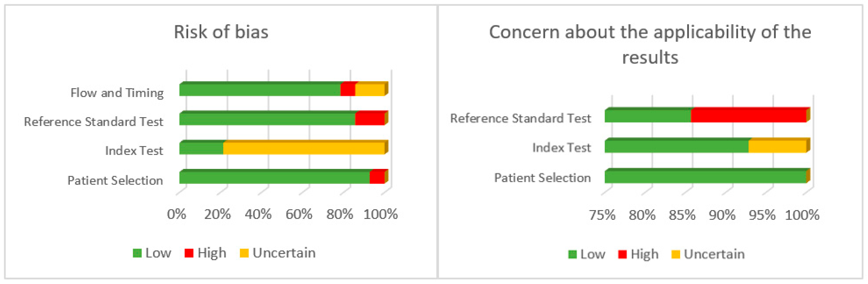The image size is (868, 284).
Task: Click the red High legend swatch in Risk of bias chart
Action: pyautogui.click(x=189, y=253)
